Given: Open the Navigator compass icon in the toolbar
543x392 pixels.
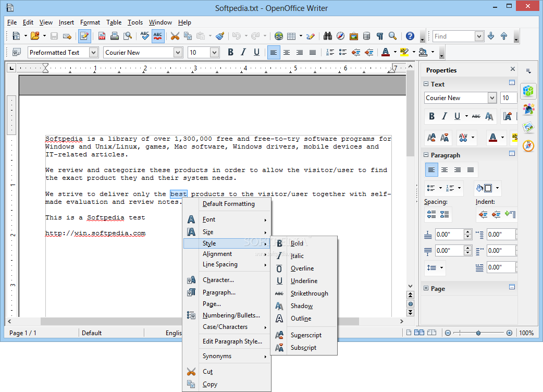Looking at the screenshot, I should point(341,36).
